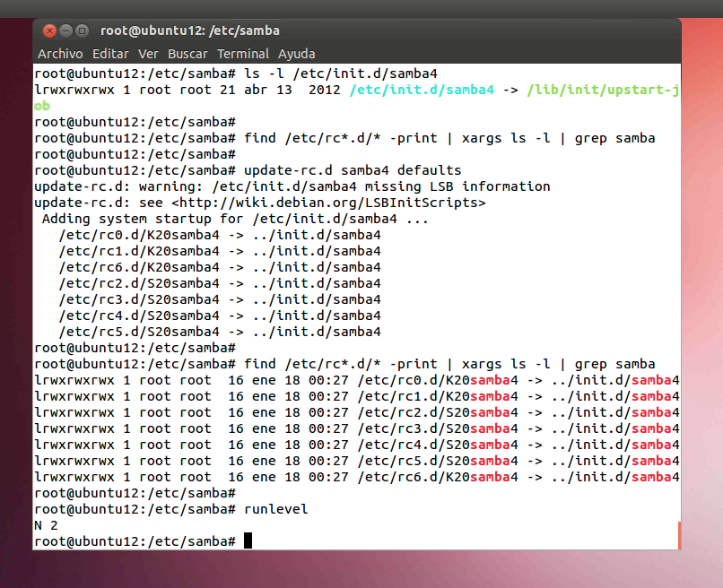Screen dimensions: 723x588
Task: Open the Ayuda help menu
Action: (297, 54)
